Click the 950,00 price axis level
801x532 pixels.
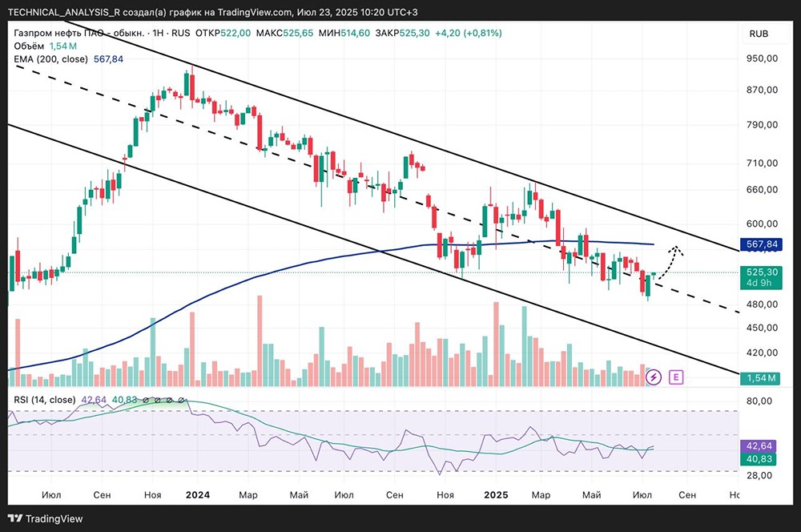coord(762,58)
